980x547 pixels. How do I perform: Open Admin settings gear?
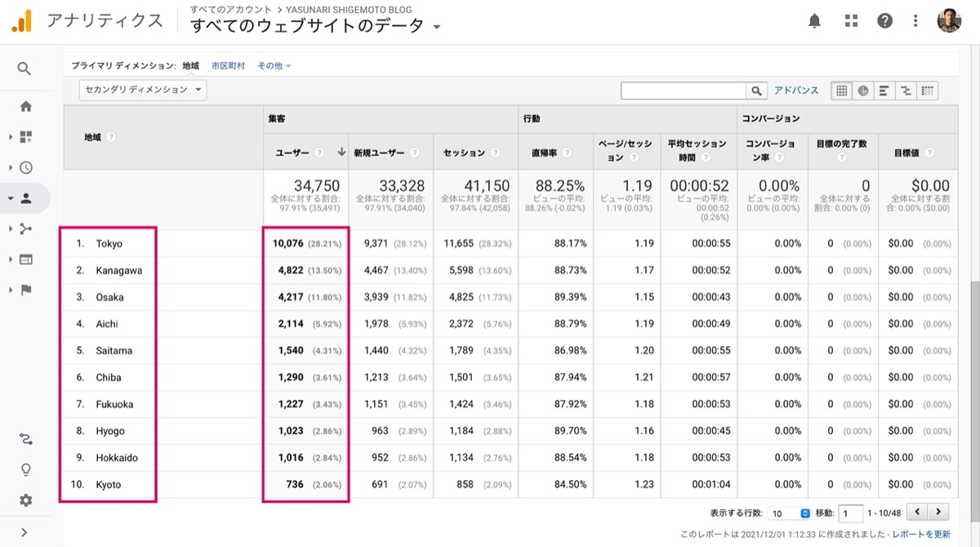(26, 500)
